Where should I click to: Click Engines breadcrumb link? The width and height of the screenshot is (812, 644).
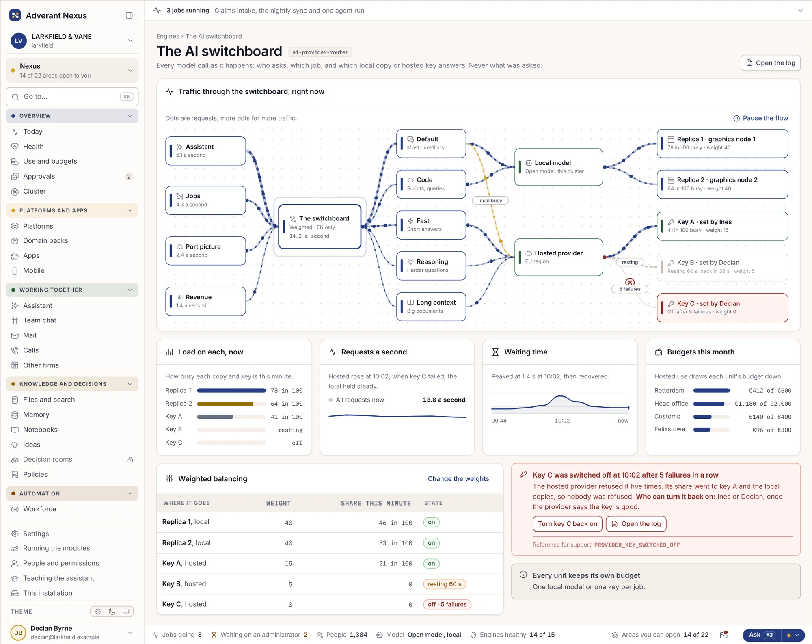pyautogui.click(x=168, y=36)
